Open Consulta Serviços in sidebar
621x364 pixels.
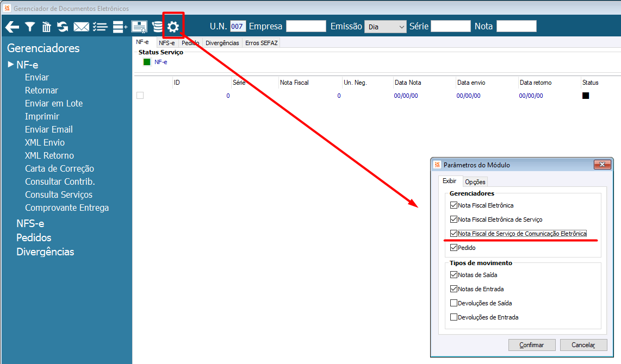59,194
